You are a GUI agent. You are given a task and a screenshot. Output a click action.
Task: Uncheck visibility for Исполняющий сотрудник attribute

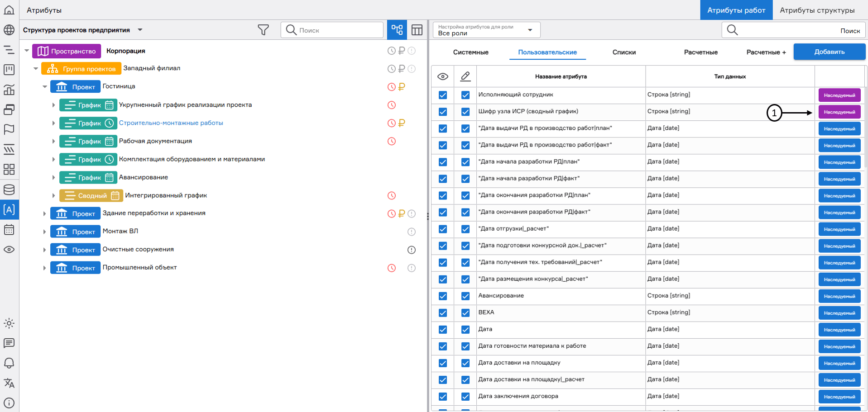click(443, 95)
